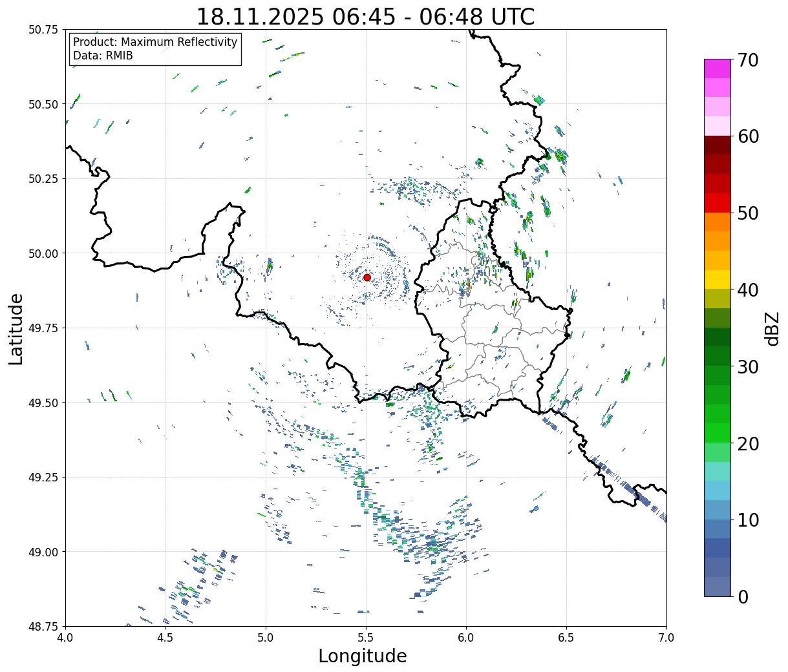
Task: Click the slate blue band at colorbar bottom
Action: pos(718,586)
